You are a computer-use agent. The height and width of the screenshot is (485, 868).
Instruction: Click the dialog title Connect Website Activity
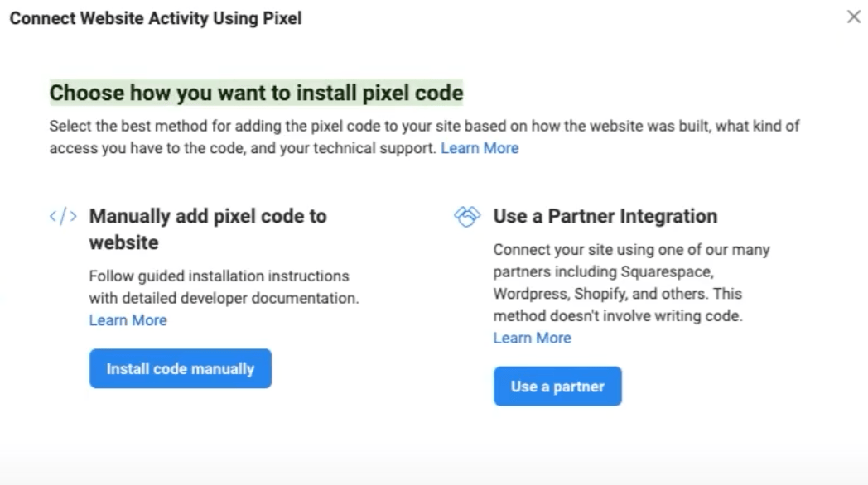pos(155,17)
